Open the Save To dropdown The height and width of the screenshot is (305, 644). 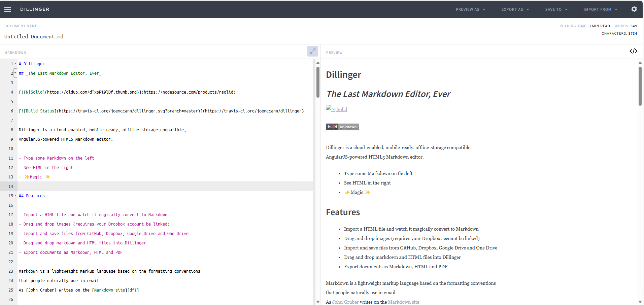pyautogui.click(x=556, y=9)
